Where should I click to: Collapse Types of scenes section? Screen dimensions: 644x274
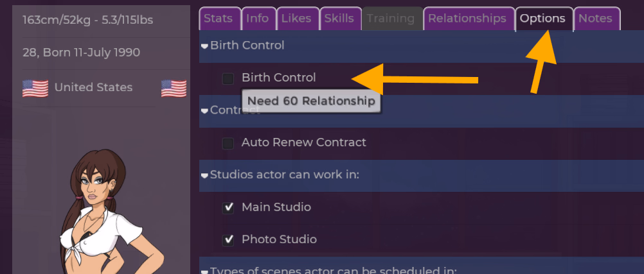click(205, 271)
